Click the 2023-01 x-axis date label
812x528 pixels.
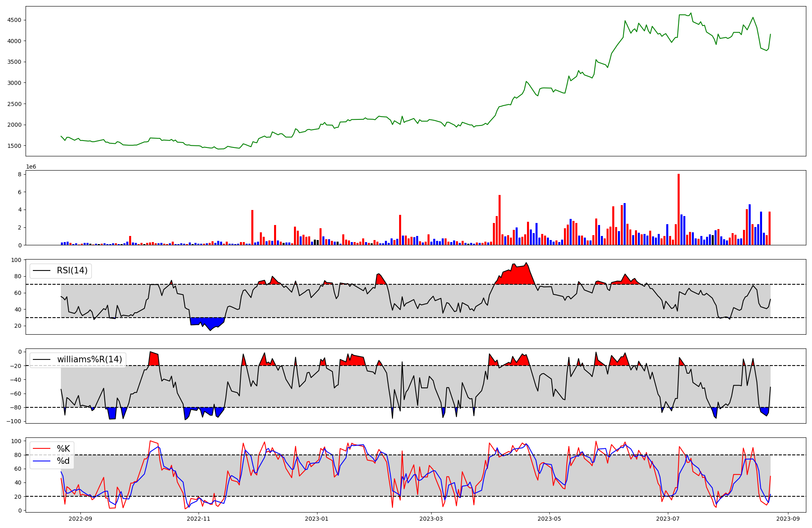pos(317,518)
